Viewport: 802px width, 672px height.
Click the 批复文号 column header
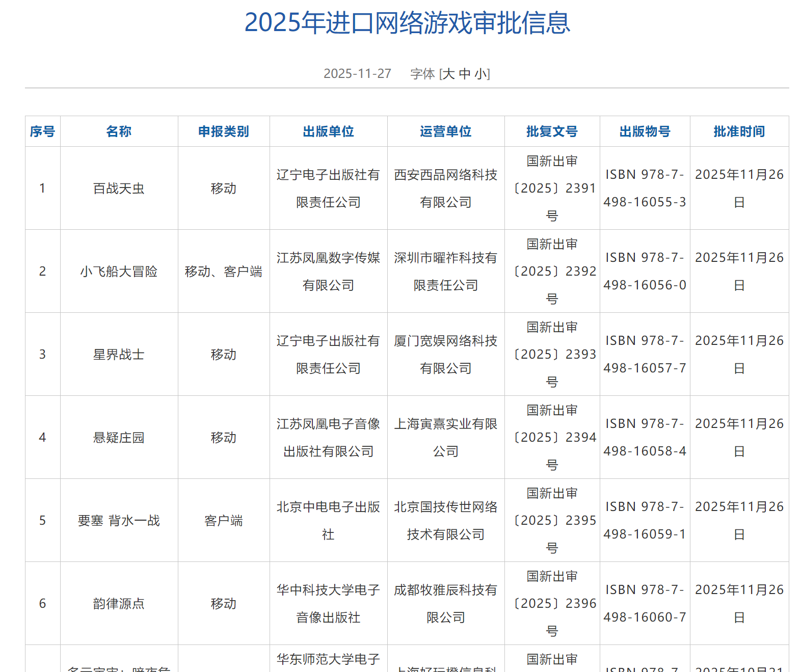pos(552,131)
